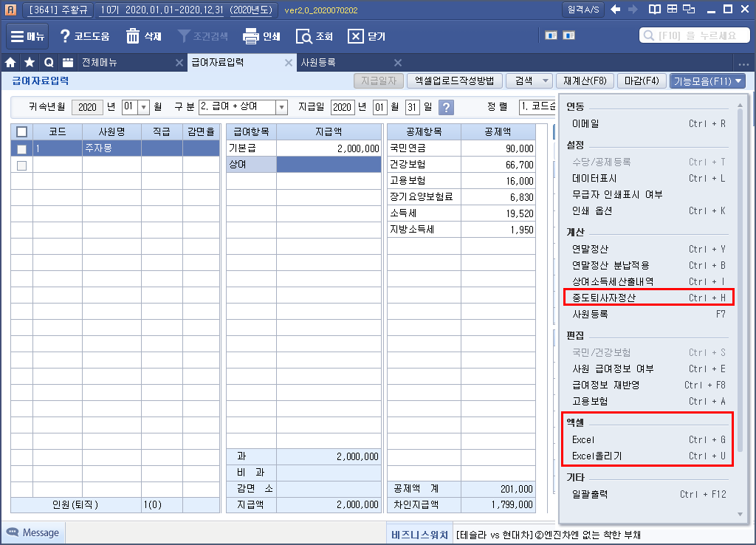
Task: Check the empty second row checkbox
Action: [x=21, y=165]
